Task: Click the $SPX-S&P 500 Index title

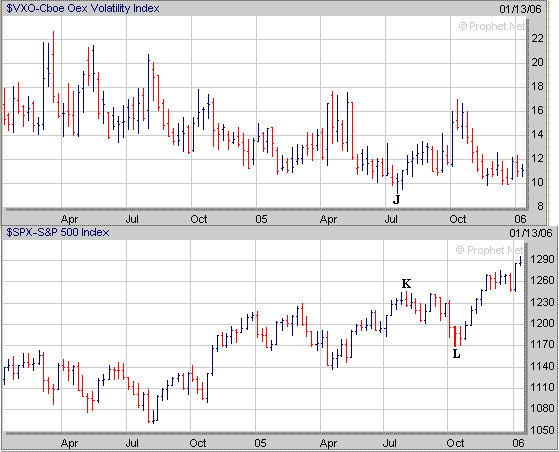Action: [58, 232]
